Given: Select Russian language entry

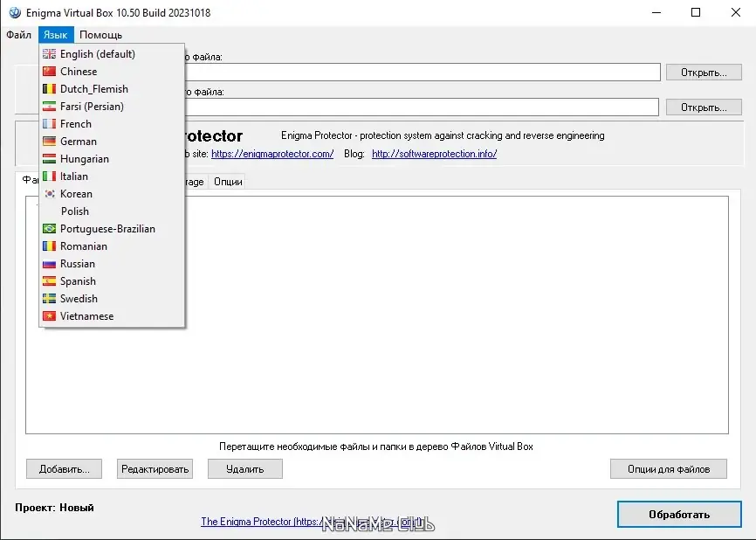Looking at the screenshot, I should pyautogui.click(x=112, y=264).
